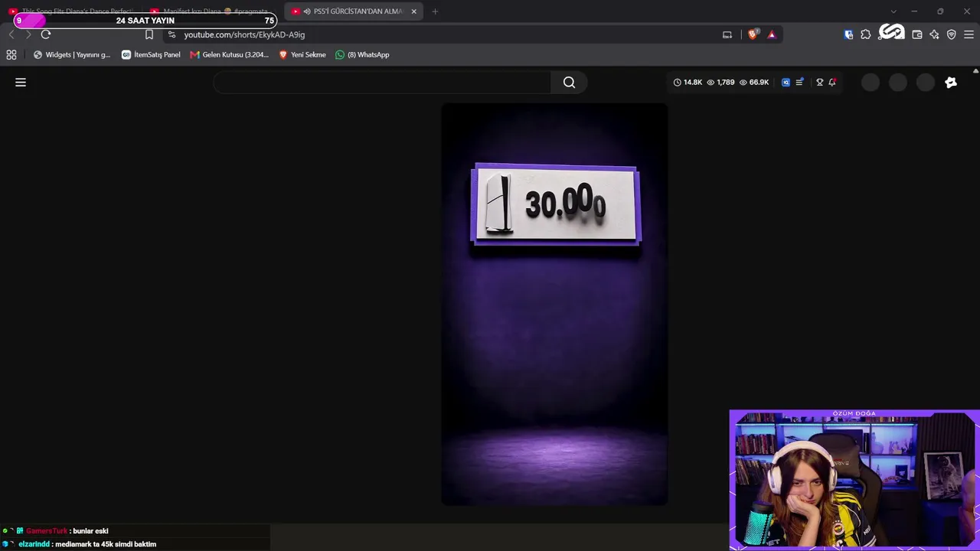980x551 pixels.
Task: Click the white gear-flower icon at far right
Action: pos(951,83)
